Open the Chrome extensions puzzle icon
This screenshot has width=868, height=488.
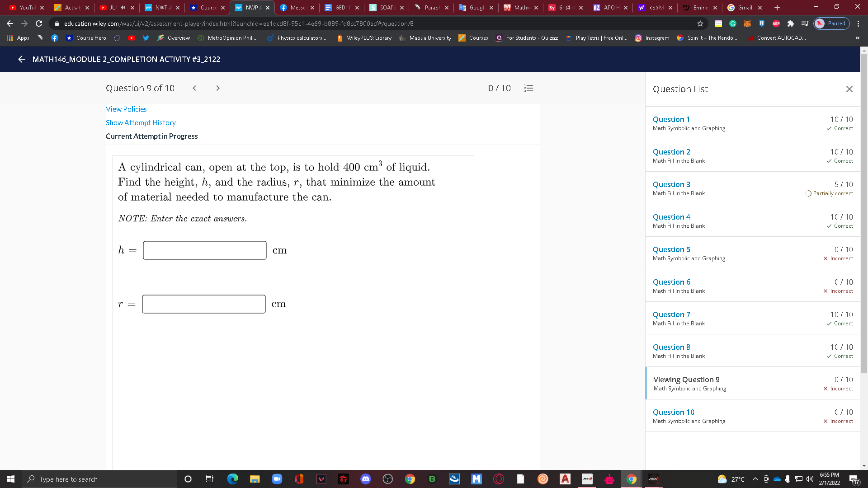point(791,23)
